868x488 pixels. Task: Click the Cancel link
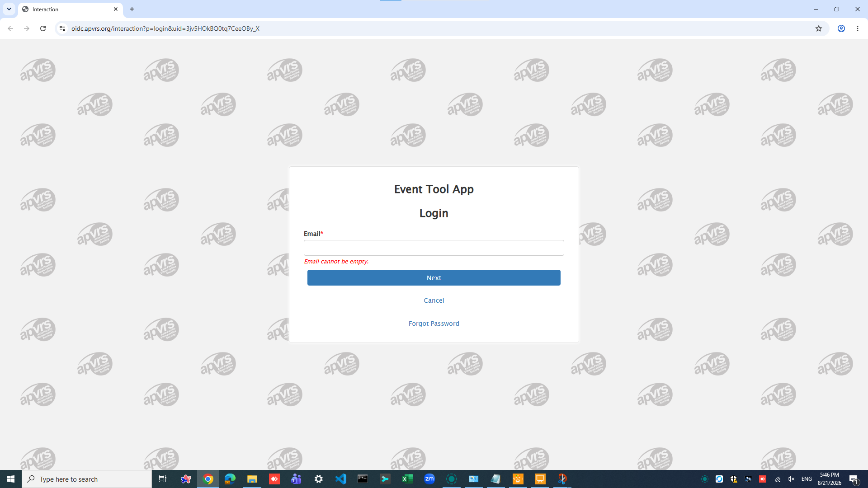[434, 300]
